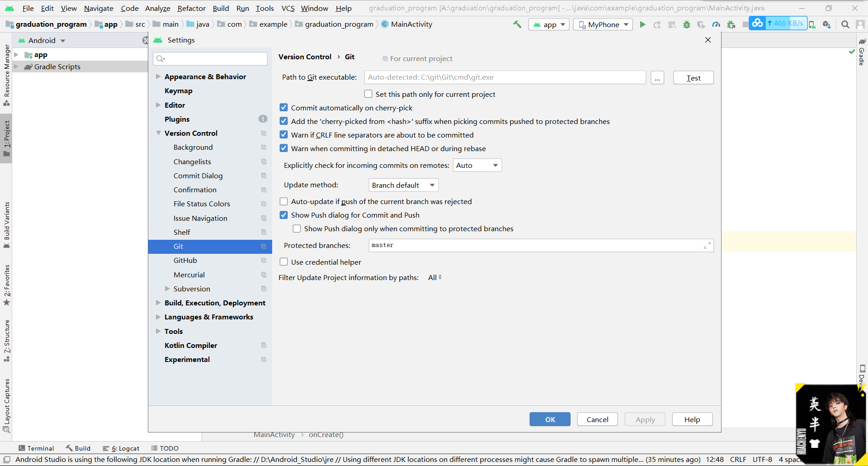Open the 2: Favorites side panel
Screen dimensions: 868x466
coord(6,285)
